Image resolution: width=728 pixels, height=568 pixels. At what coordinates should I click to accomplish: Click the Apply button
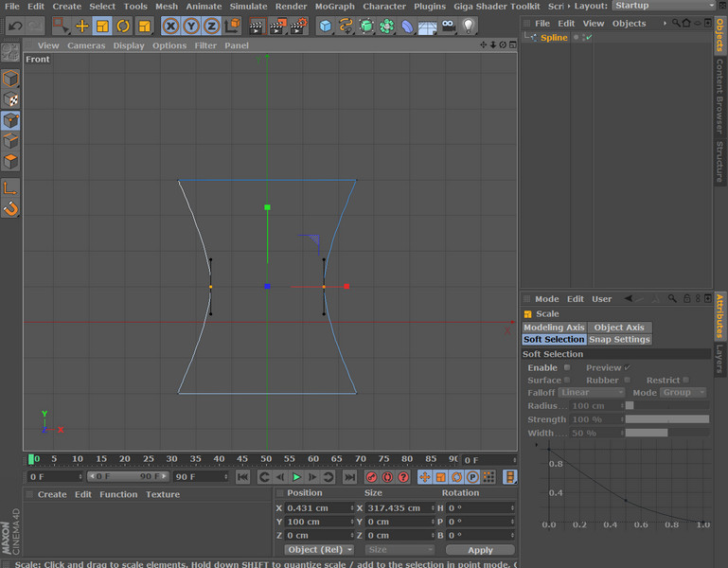(x=480, y=549)
